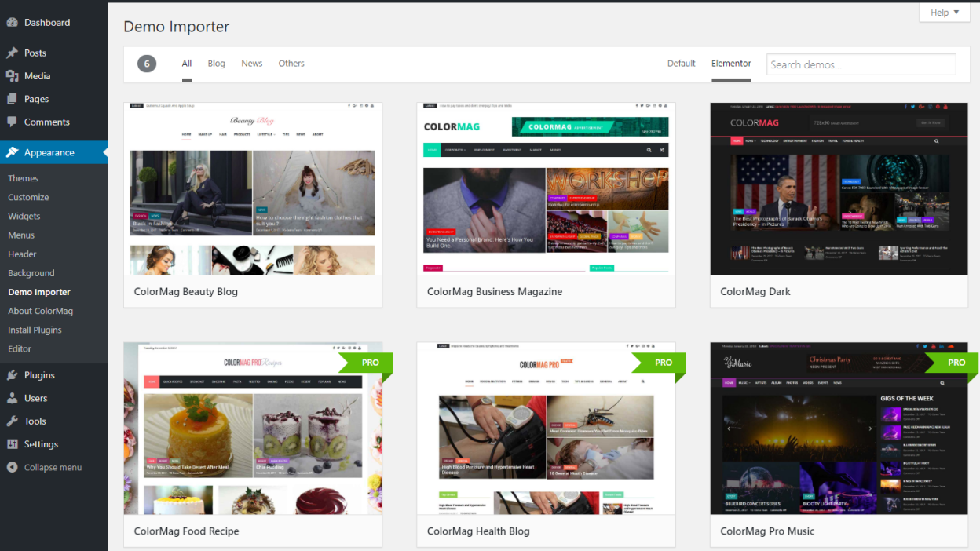Click the PRO ribbon on the Health Blog demo
Image resolution: width=980 pixels, height=551 pixels.
(659, 363)
